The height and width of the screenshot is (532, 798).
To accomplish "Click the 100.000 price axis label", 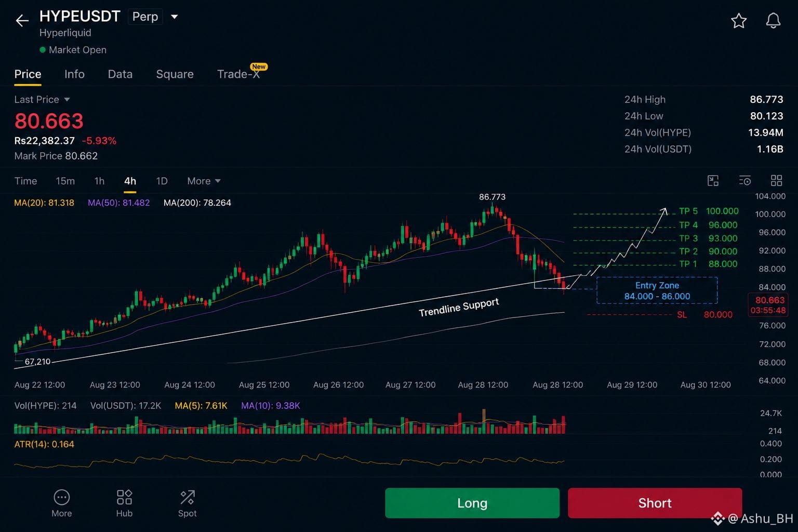I will 770,214.
